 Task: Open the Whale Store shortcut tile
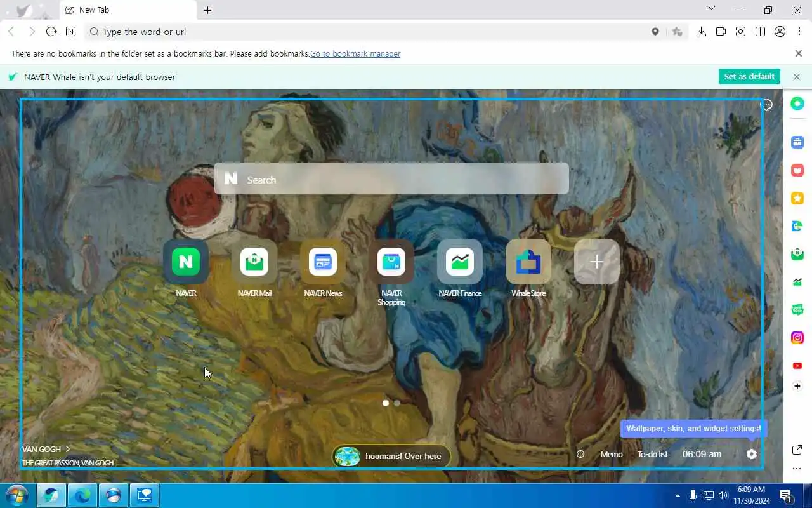coord(528,262)
